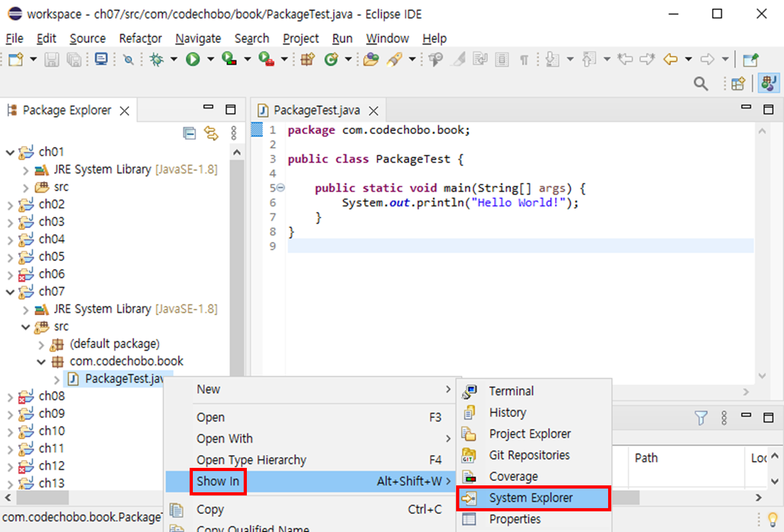Expand ch07 JRE System Library
Viewport: 784px width, 532px height.
click(26, 310)
